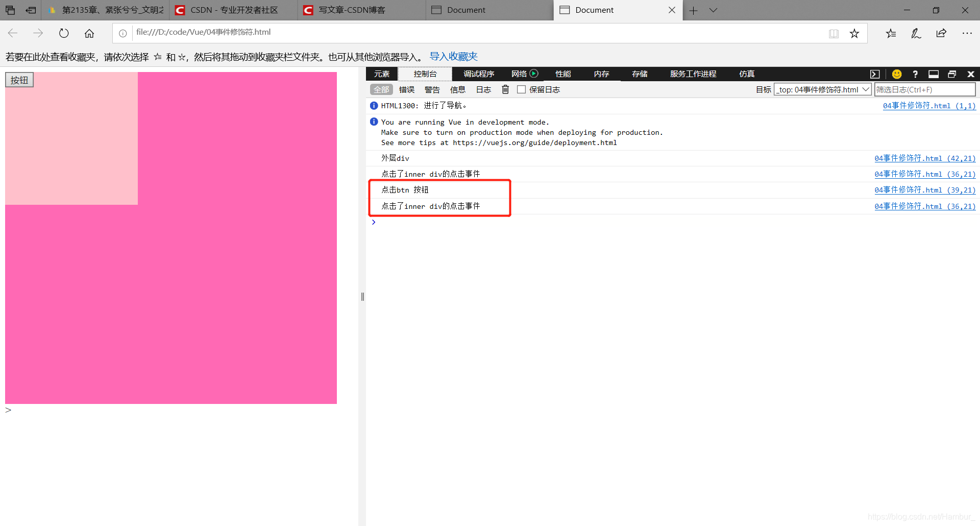
Task: Click the 点击btn 按钮 console message
Action: tap(405, 190)
